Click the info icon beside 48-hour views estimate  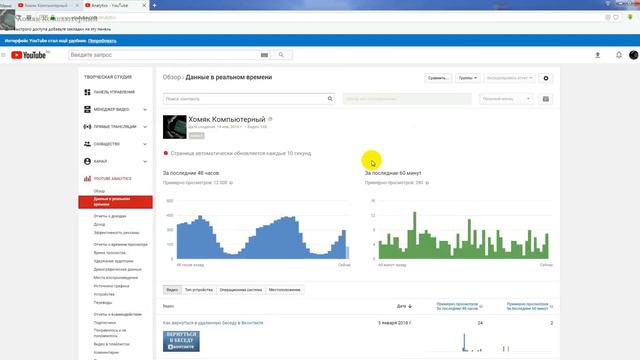coord(231,183)
